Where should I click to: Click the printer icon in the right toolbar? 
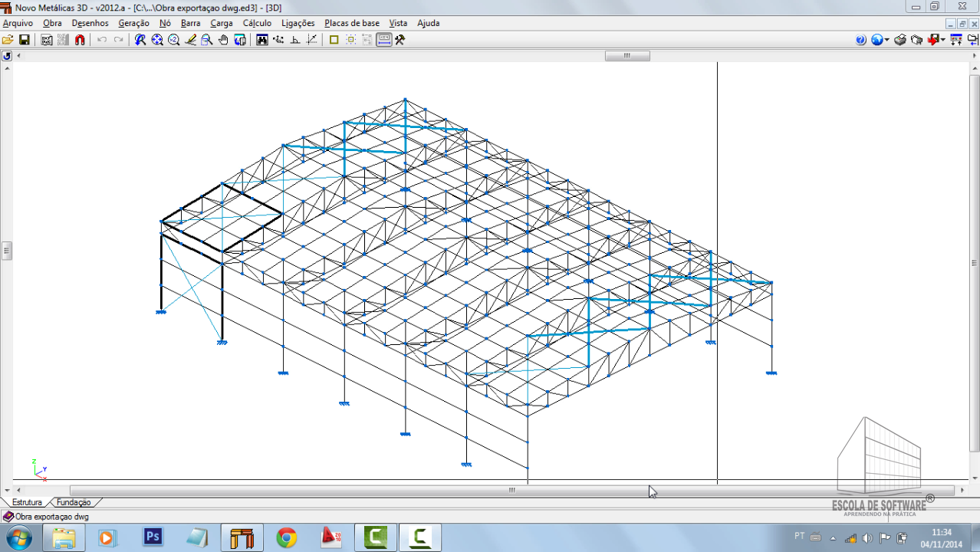coord(900,40)
